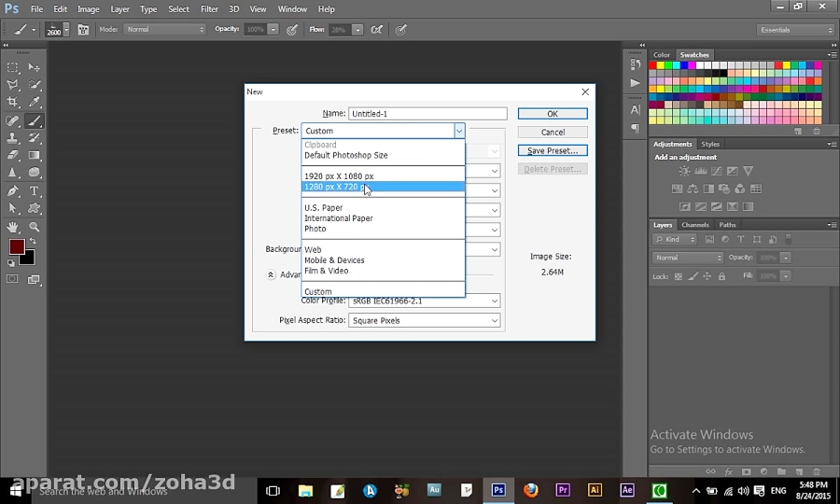Toggle pressure for opacity button
Viewport: 840px width, 504px height.
pos(292,30)
